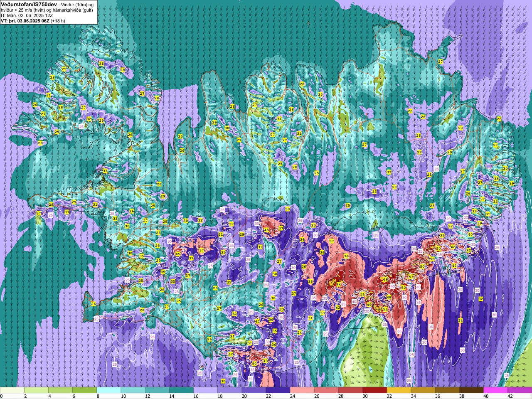Click the 8–10 m/s pale cyan legend swatch
This screenshot has width=532, height=399.
click(109, 390)
